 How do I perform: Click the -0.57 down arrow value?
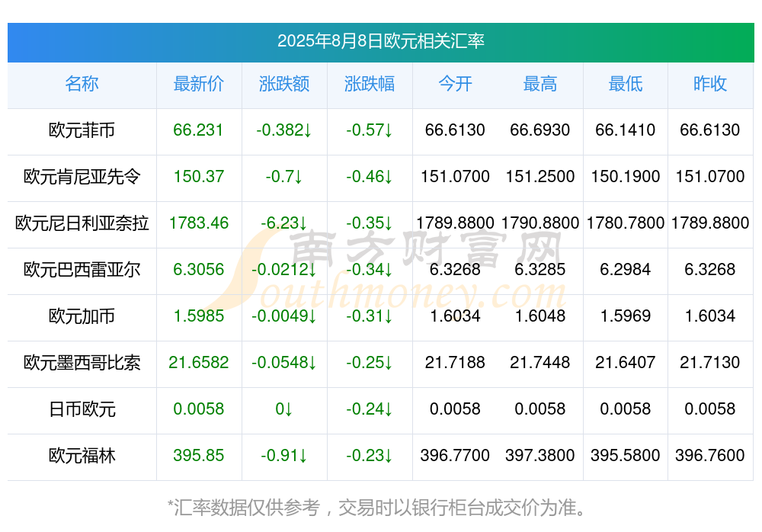[x=370, y=130]
